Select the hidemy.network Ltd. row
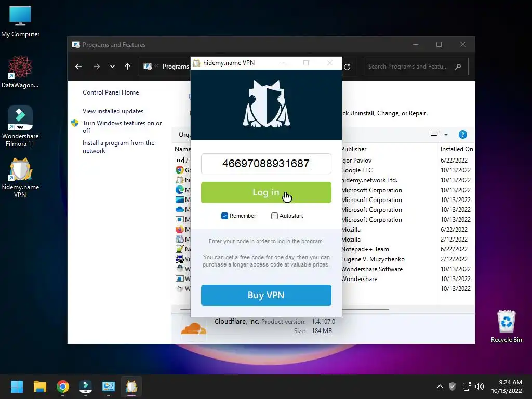 324,180
